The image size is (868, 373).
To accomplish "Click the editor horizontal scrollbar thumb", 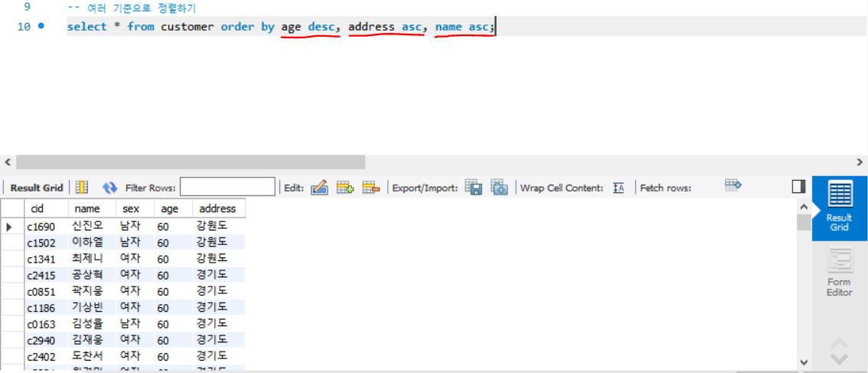I will pos(191,162).
